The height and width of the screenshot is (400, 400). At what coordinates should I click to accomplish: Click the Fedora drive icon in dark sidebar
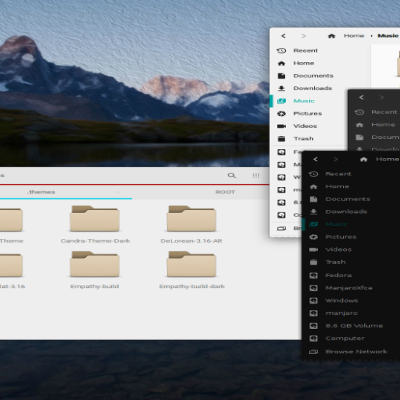(x=313, y=275)
